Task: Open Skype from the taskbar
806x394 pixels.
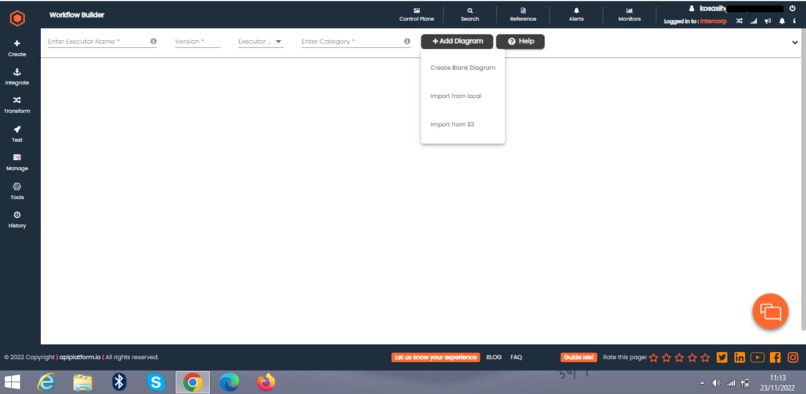Action: pos(156,382)
